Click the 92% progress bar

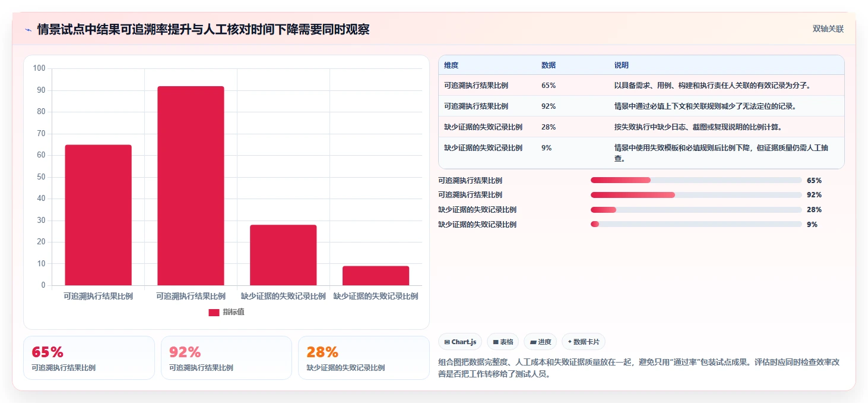tap(696, 195)
